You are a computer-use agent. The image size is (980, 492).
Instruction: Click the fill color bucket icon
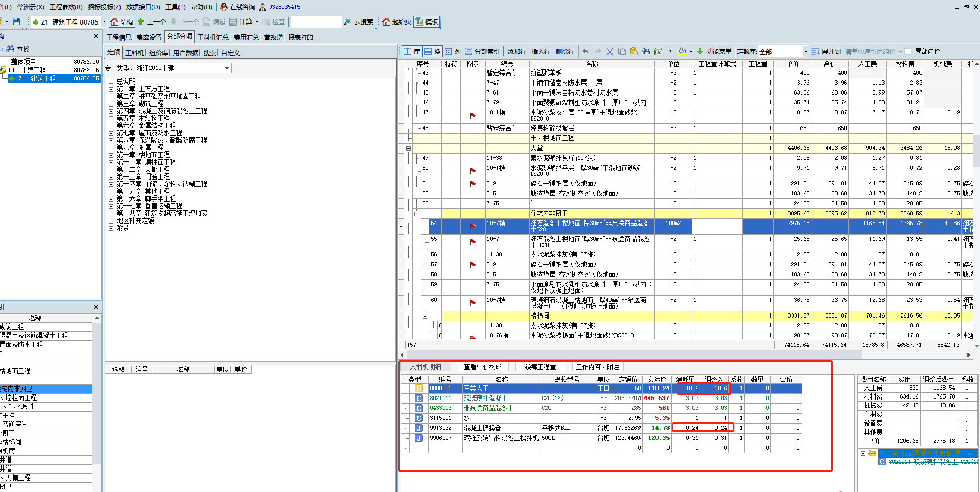click(682, 51)
